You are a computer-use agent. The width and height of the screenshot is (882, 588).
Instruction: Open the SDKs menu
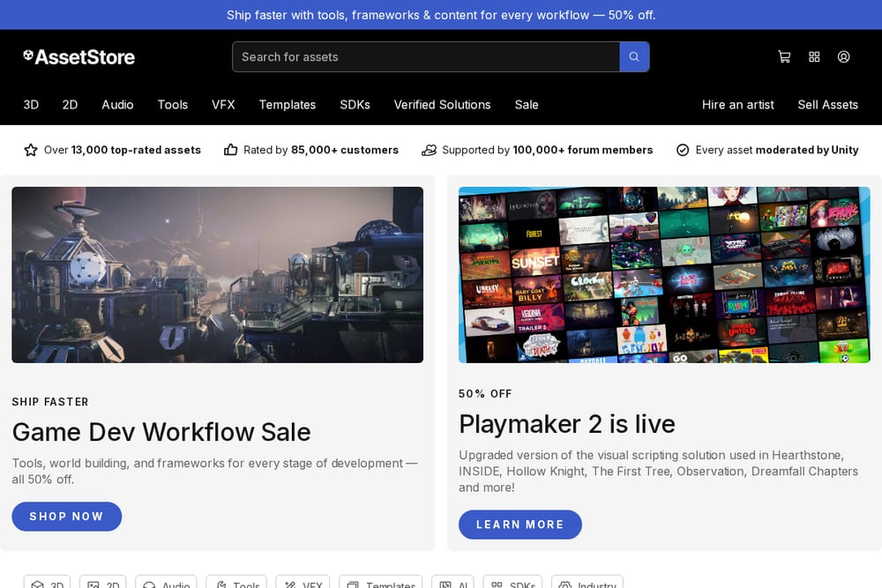pyautogui.click(x=355, y=105)
